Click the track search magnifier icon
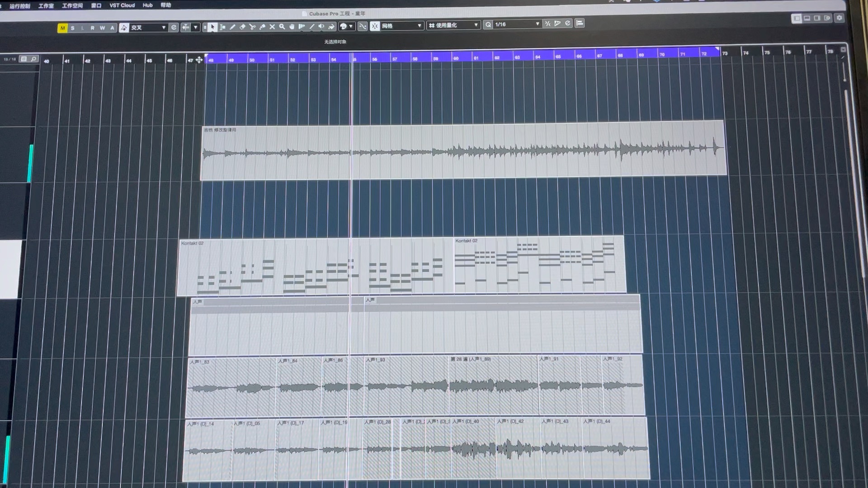 (x=34, y=59)
